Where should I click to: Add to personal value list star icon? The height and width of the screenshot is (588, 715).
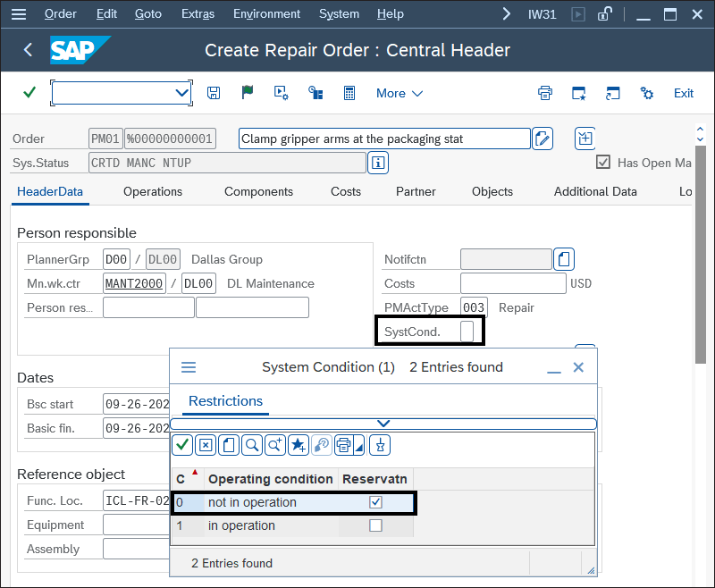(x=299, y=445)
